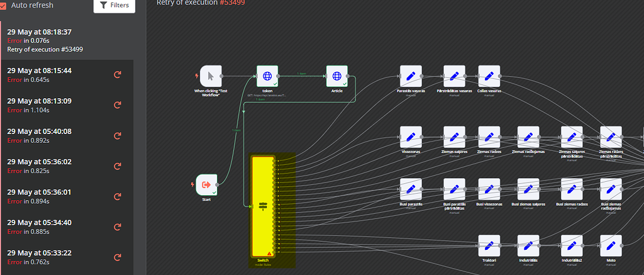
Task: Click retry icon for 05:40:08 execution
Action: tap(117, 136)
